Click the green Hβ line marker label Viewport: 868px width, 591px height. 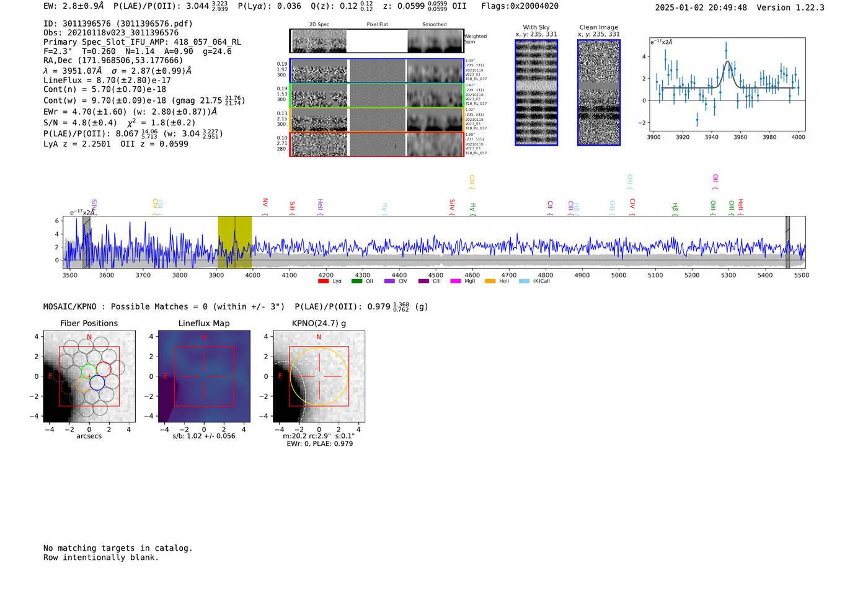tap(675, 208)
